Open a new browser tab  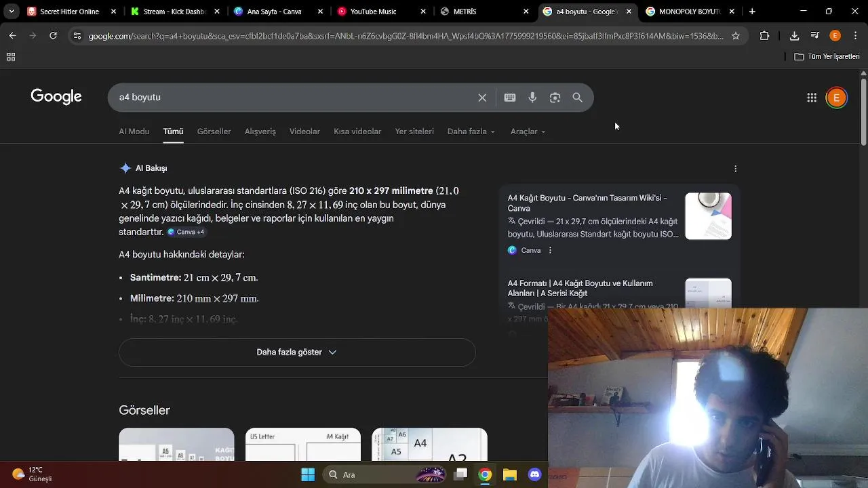pyautogui.click(x=752, y=12)
